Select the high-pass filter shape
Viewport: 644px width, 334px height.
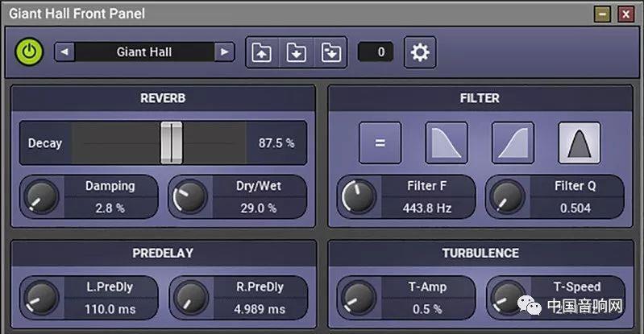click(513, 143)
